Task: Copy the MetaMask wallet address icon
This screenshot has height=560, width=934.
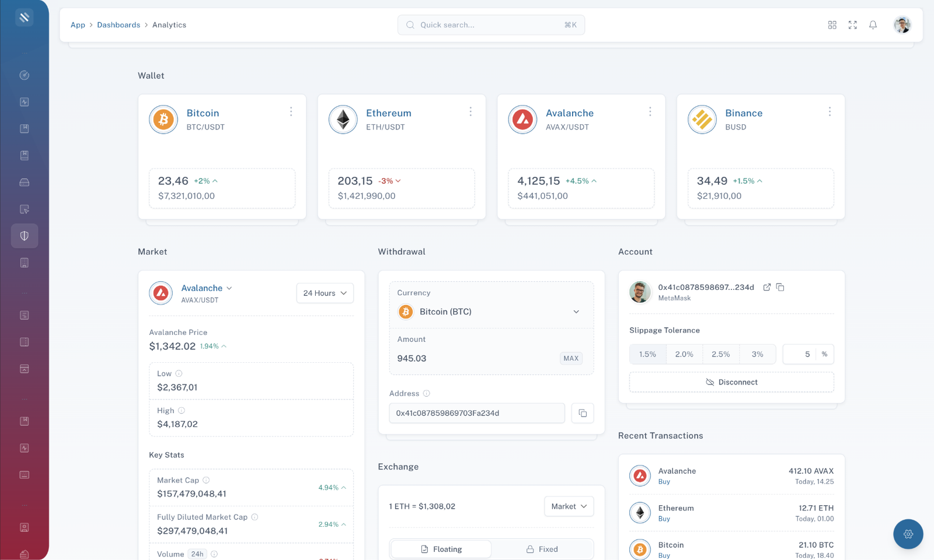Action: coord(780,287)
